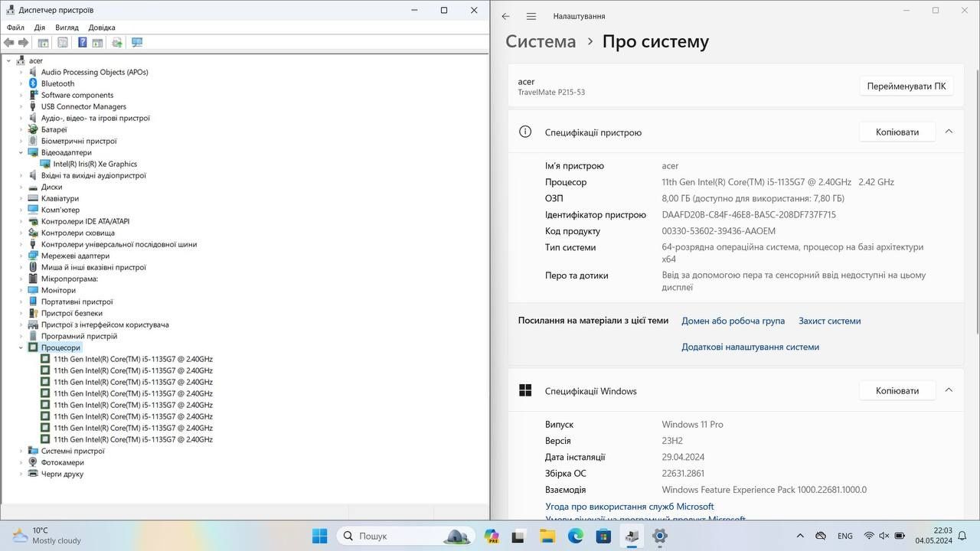The width and height of the screenshot is (980, 551).
Task: Click the battery icon next to Батареї
Action: [33, 129]
